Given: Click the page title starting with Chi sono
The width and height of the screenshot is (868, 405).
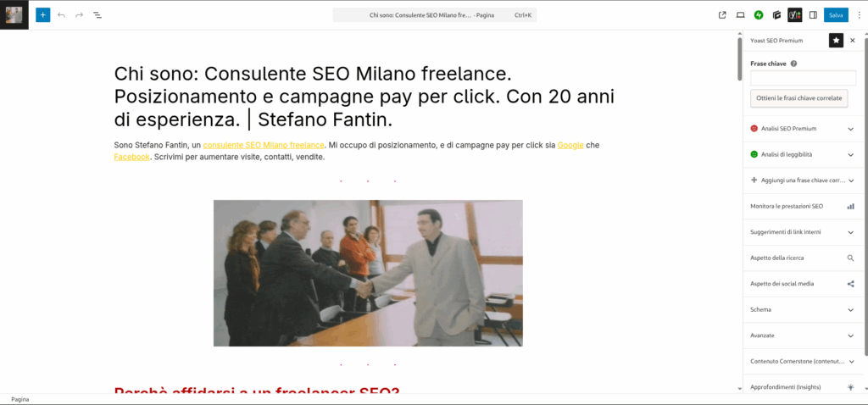Looking at the screenshot, I should 365,97.
